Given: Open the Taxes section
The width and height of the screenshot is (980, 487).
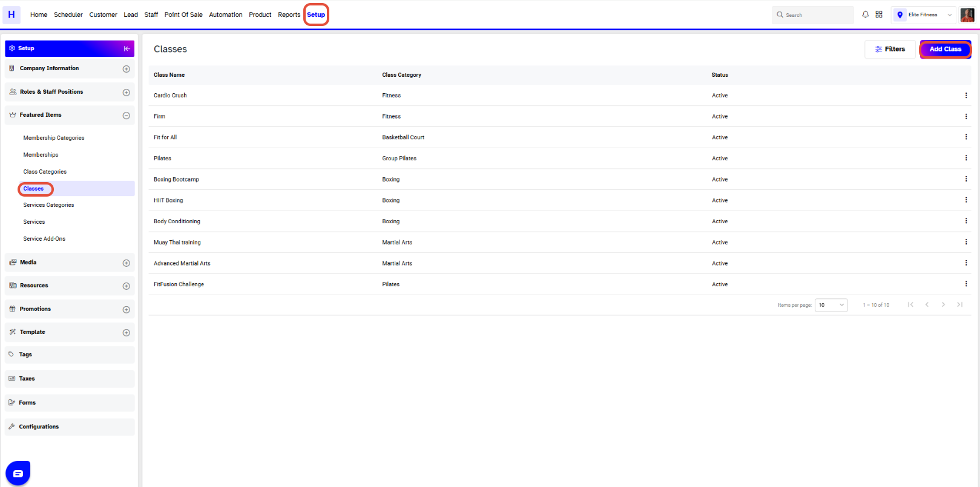Looking at the screenshot, I should [70, 379].
